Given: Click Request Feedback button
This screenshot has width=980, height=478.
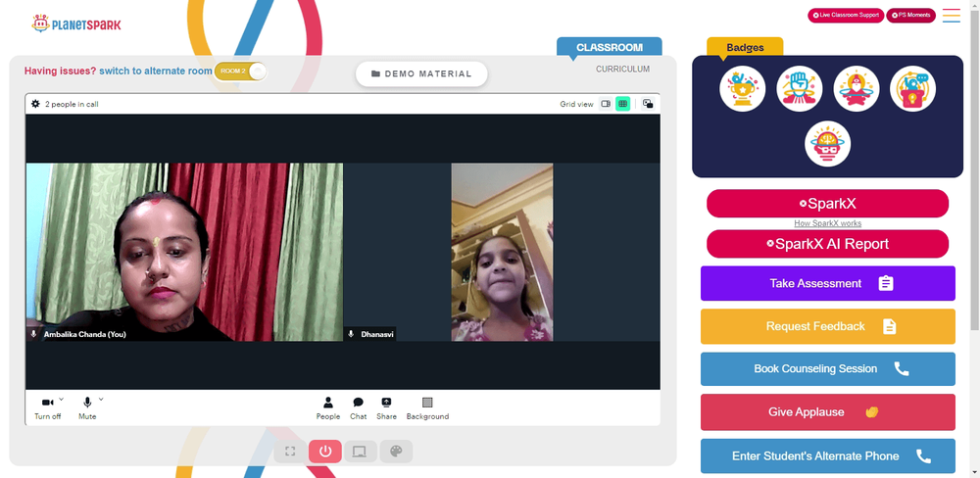Looking at the screenshot, I should pyautogui.click(x=827, y=326).
